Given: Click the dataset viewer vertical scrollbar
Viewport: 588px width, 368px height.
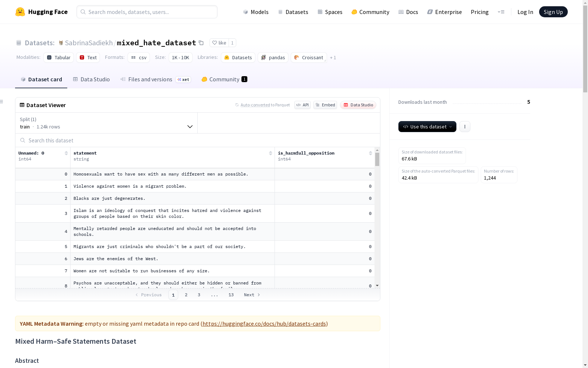Looking at the screenshot, I should 377,159.
